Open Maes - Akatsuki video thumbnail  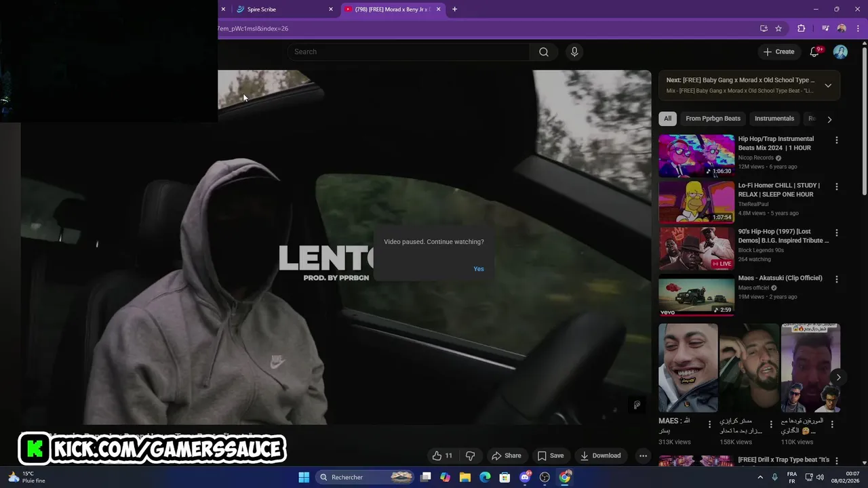click(696, 294)
